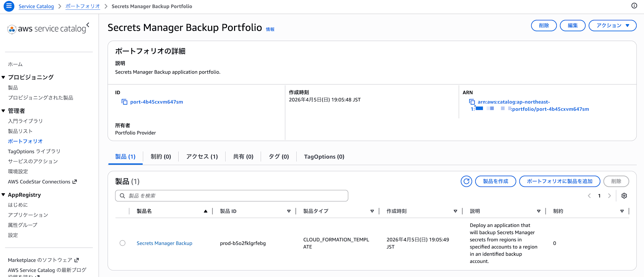Viewport: 644px width, 277px height.
Task: Copy the portfolio ARN
Action: point(472,102)
